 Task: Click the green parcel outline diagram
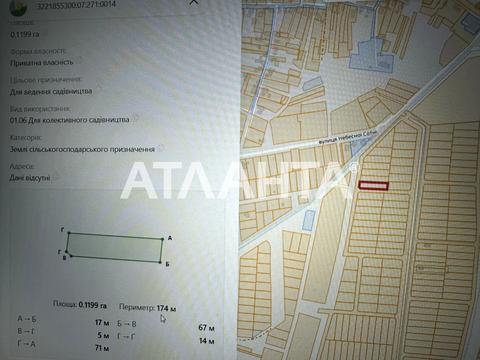pyautogui.click(x=115, y=247)
